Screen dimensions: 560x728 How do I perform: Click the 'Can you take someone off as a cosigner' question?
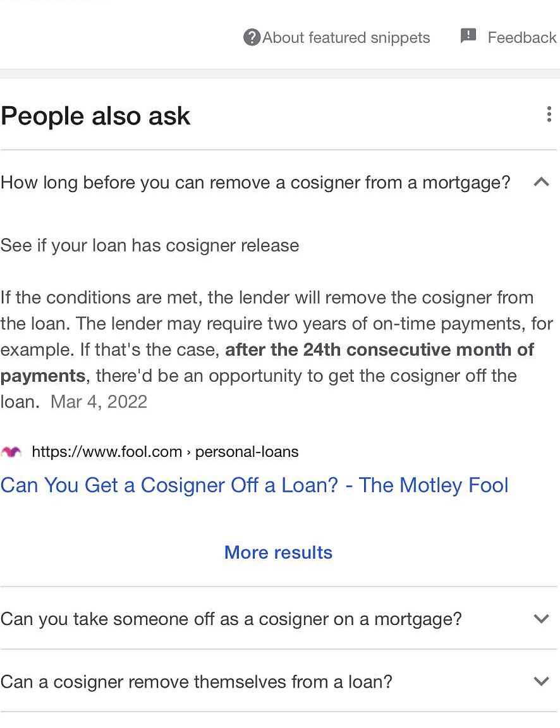coord(231,619)
